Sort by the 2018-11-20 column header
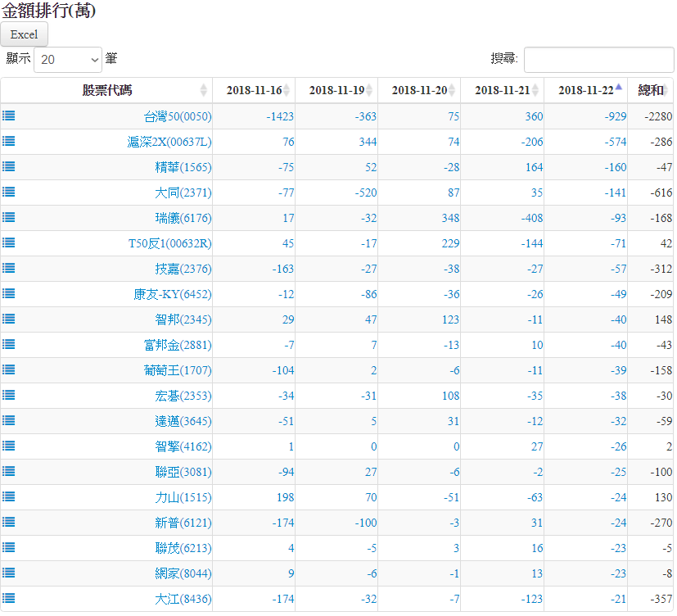 419,91
